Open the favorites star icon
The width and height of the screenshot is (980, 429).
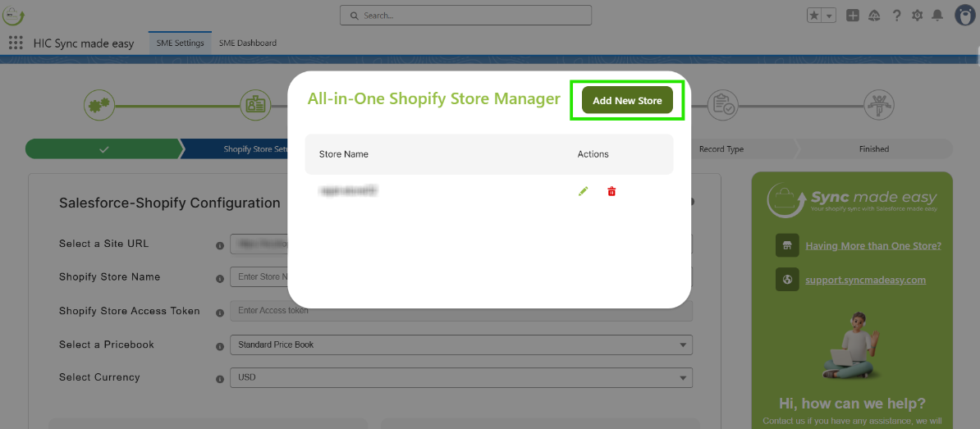(x=814, y=16)
